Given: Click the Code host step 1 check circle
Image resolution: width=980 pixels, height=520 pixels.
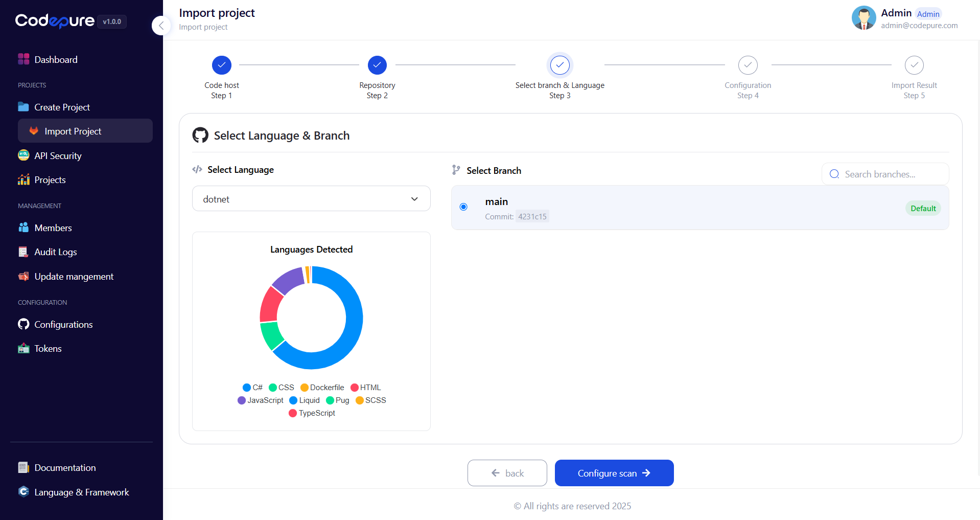Looking at the screenshot, I should point(222,65).
